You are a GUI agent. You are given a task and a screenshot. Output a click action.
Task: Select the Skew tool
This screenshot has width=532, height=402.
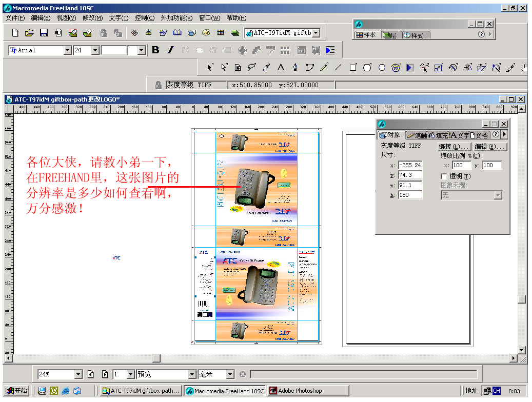coord(481,68)
